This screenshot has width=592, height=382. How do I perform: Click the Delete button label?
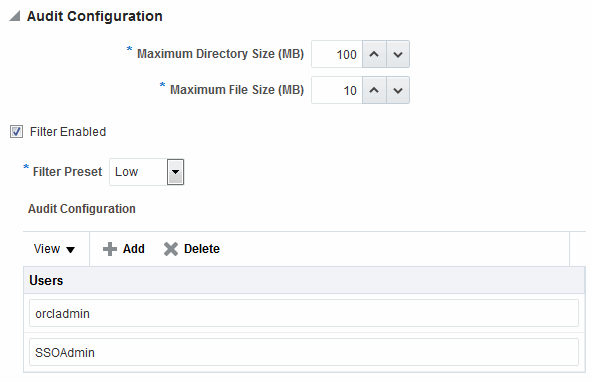[202, 249]
